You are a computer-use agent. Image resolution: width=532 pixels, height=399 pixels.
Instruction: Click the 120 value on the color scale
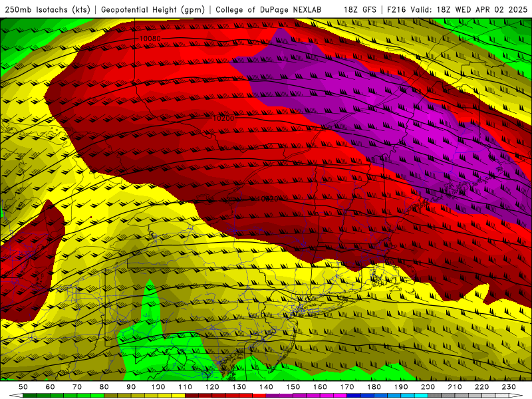click(x=212, y=387)
